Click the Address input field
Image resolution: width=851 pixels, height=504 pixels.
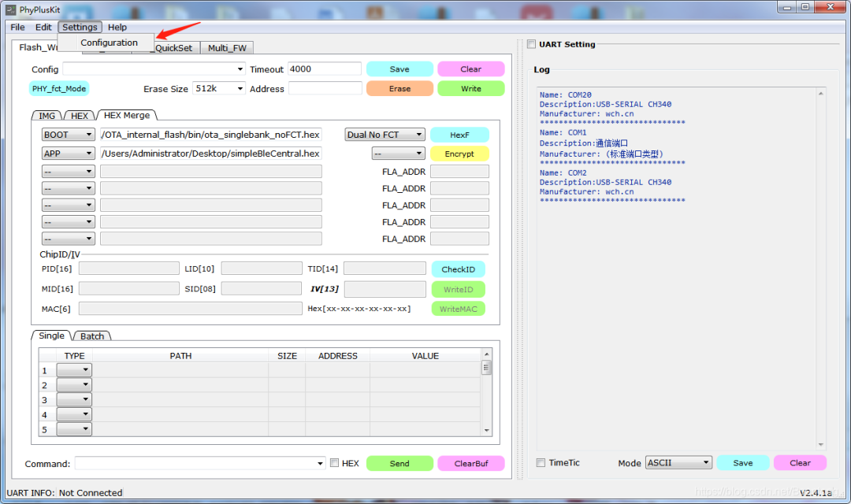(325, 88)
